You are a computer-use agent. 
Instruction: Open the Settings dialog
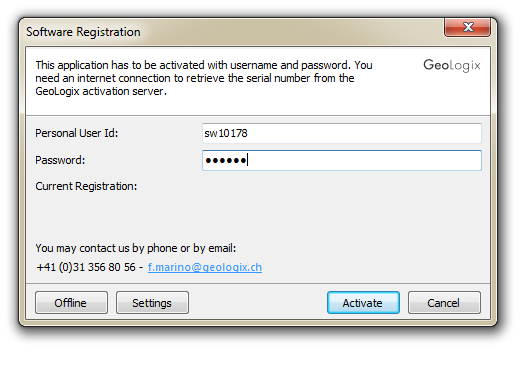coord(152,303)
